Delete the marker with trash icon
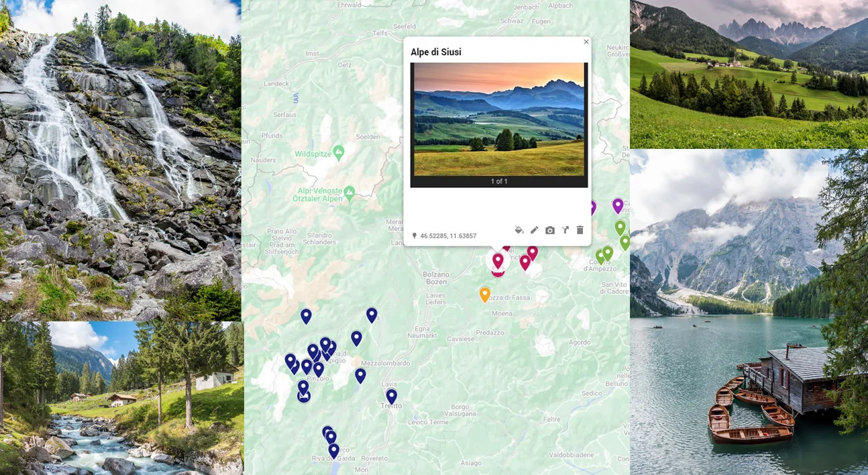 click(x=580, y=230)
